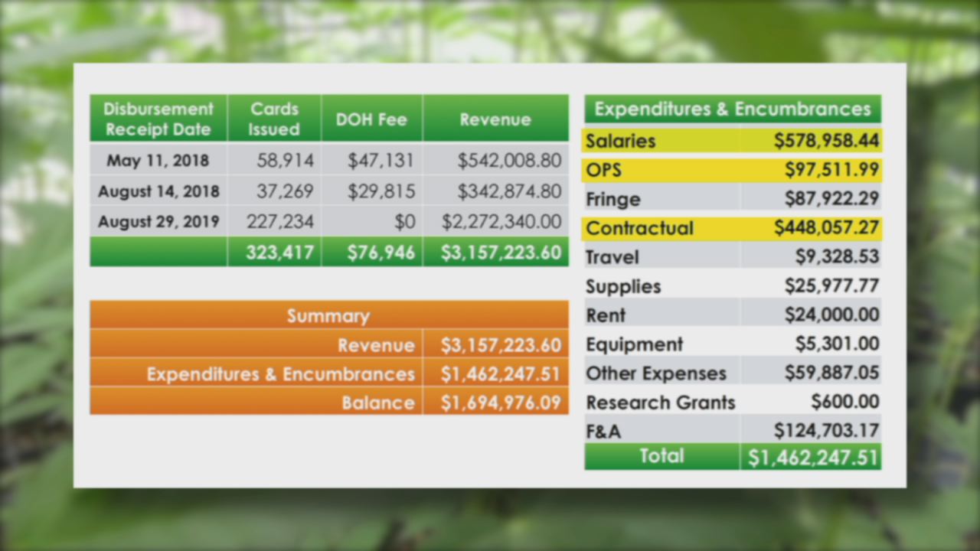Screen dimensions: 980x551
Task: Click the $5,301.00 equipment amount
Action: coord(837,344)
